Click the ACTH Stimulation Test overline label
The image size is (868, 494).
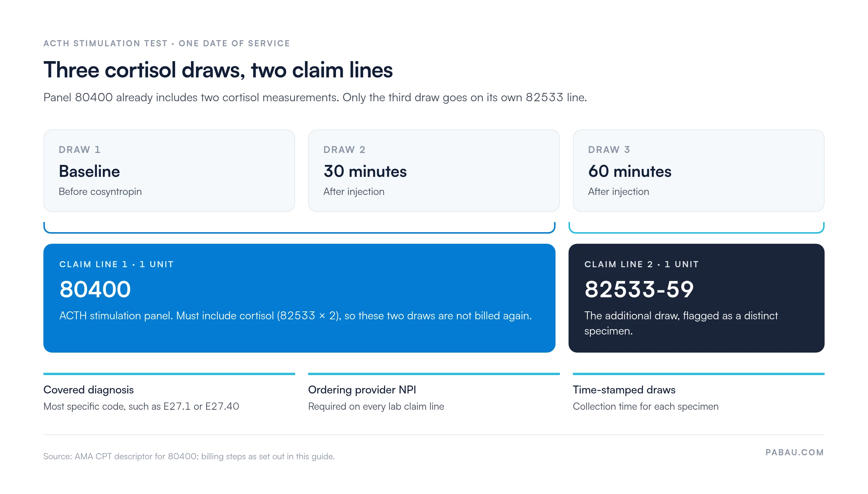(x=167, y=43)
